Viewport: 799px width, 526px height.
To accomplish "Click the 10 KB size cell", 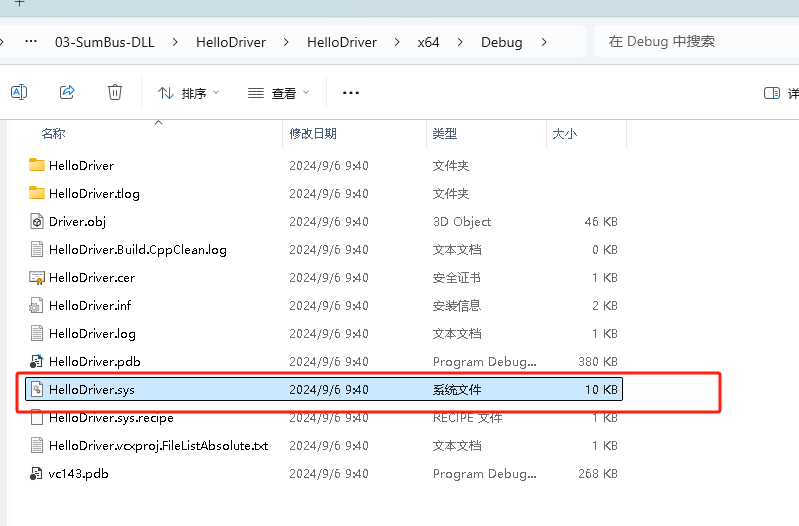I will coord(601,390).
